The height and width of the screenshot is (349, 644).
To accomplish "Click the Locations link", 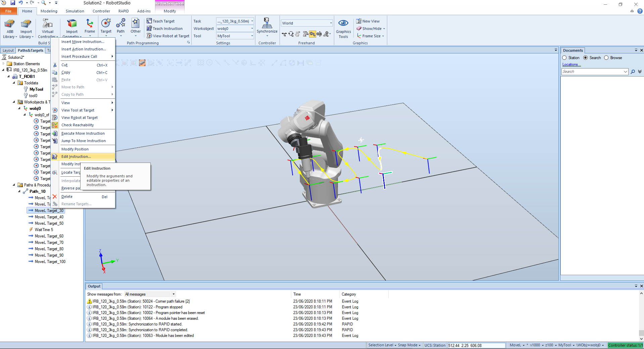I will [x=571, y=64].
